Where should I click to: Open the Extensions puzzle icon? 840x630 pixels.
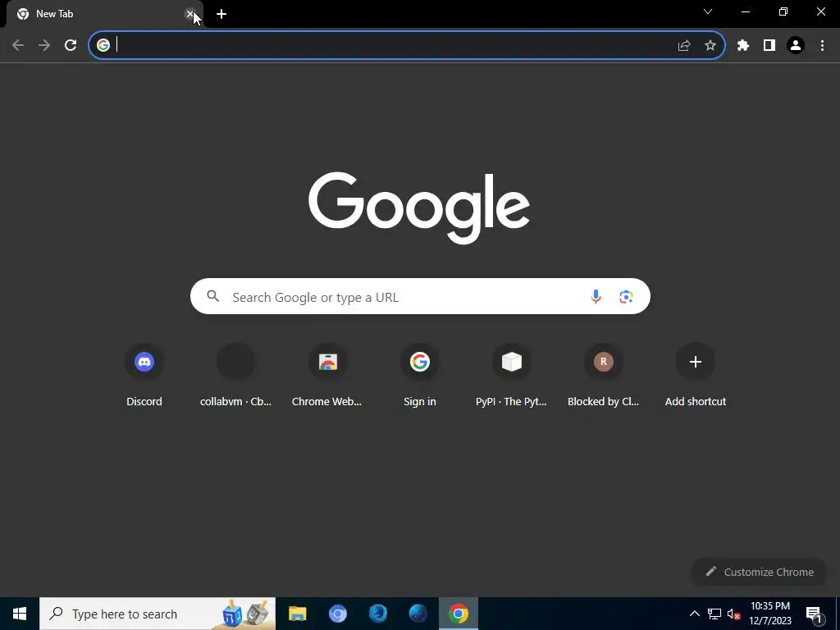743,46
